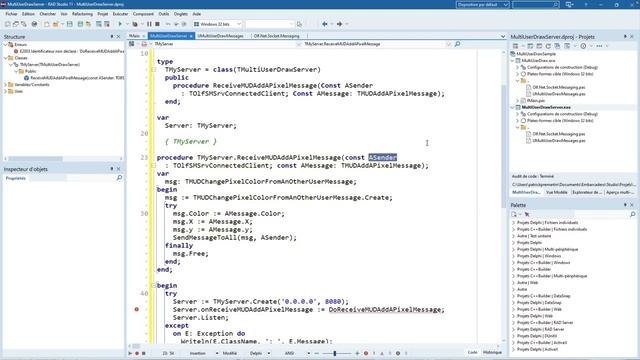Viewport: 640px width, 360px height.
Task: Pin the Inspecteur d'objets panel
Action: (x=112, y=169)
